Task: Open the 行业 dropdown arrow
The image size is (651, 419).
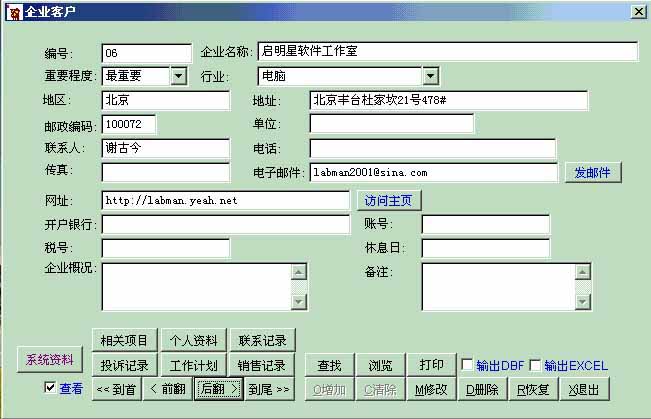Action: coord(431,76)
